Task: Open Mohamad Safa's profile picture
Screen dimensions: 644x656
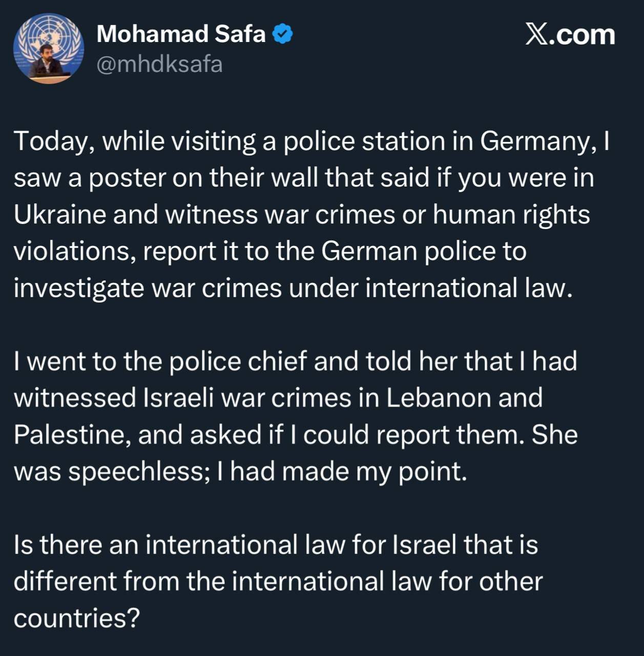Action: pyautogui.click(x=49, y=49)
